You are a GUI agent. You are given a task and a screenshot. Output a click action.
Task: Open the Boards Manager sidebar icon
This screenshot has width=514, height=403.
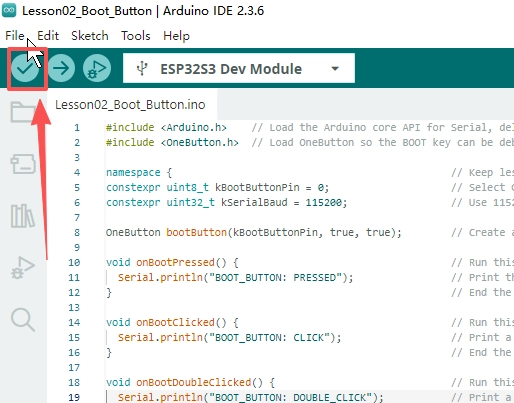click(x=23, y=164)
